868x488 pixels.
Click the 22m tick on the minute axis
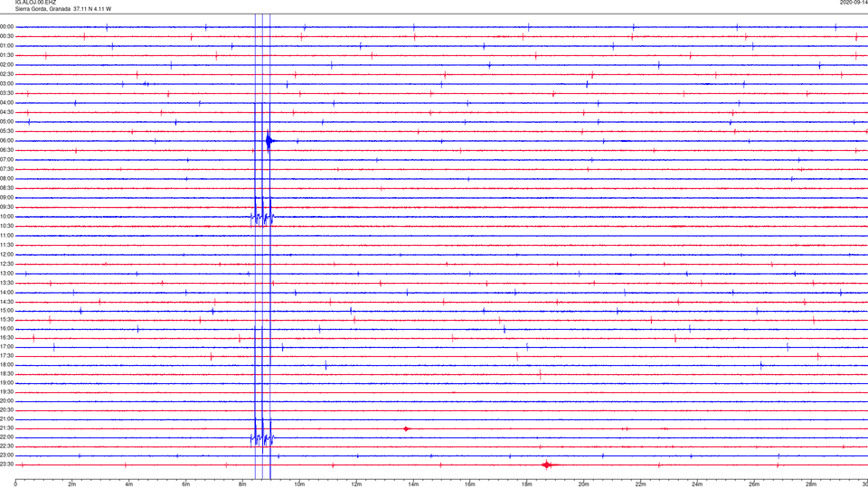pos(640,484)
